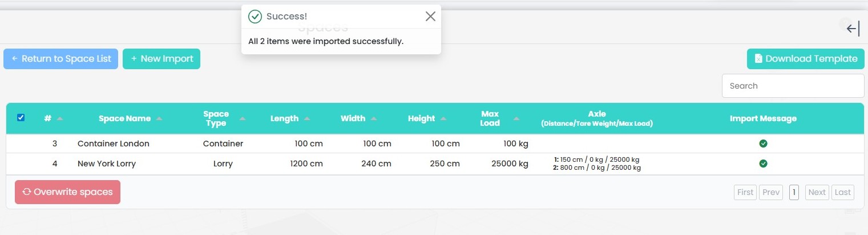868x235 pixels.
Task: Click the green Success checkmark icon in the notification
Action: click(255, 17)
